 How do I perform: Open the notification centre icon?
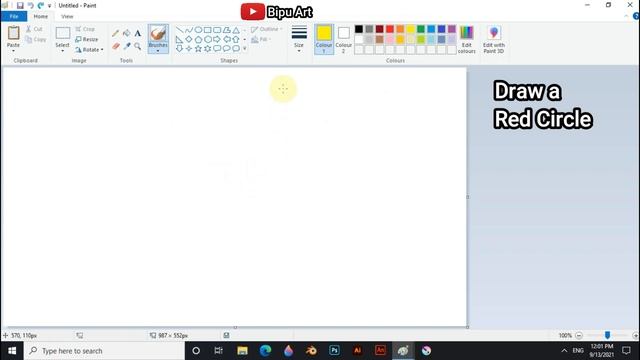[x=627, y=351]
